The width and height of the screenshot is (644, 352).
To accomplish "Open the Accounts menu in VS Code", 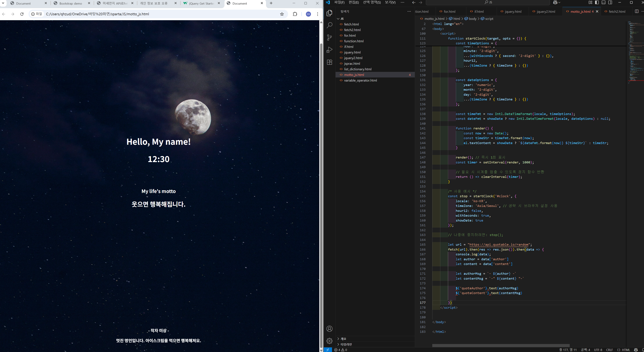I will coord(329,329).
